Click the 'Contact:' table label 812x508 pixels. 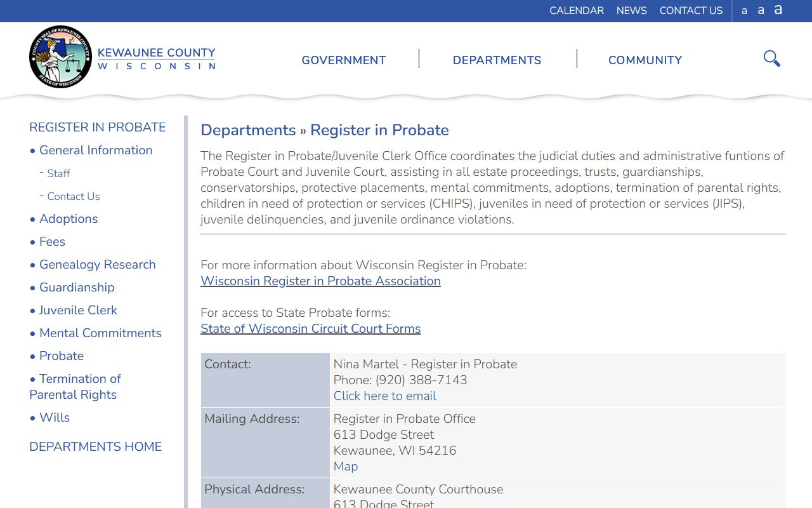pos(228,364)
